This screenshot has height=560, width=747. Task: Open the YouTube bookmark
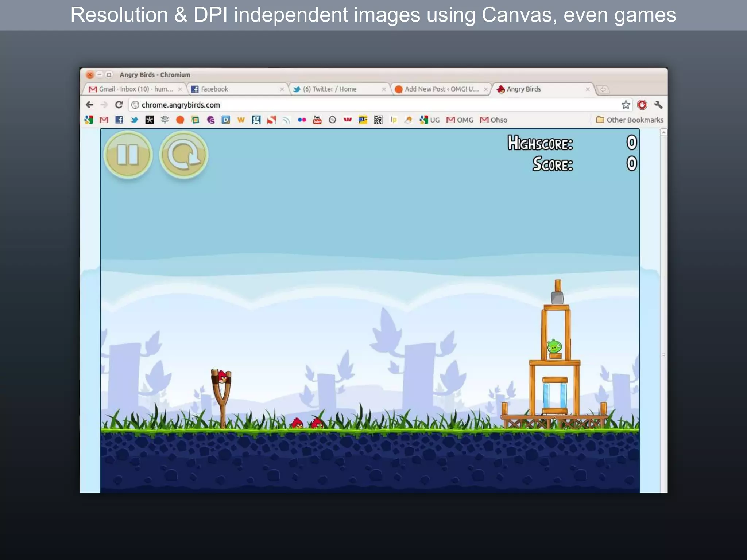point(317,120)
